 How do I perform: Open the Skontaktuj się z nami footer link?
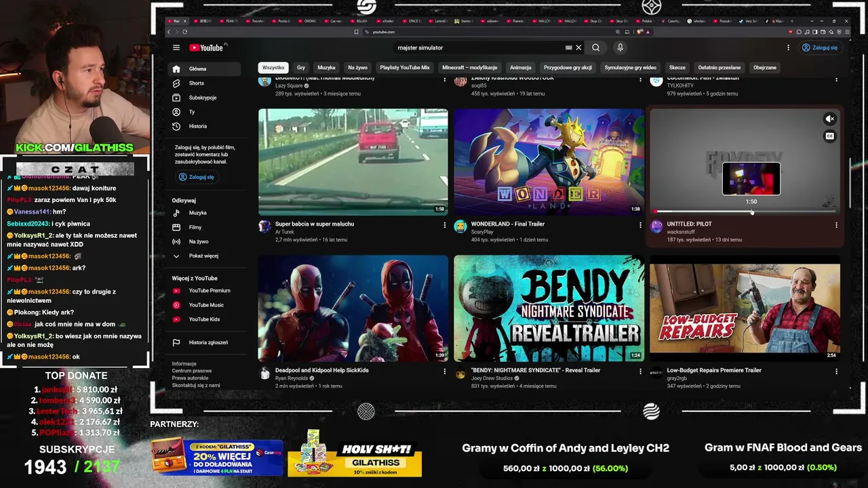click(196, 386)
